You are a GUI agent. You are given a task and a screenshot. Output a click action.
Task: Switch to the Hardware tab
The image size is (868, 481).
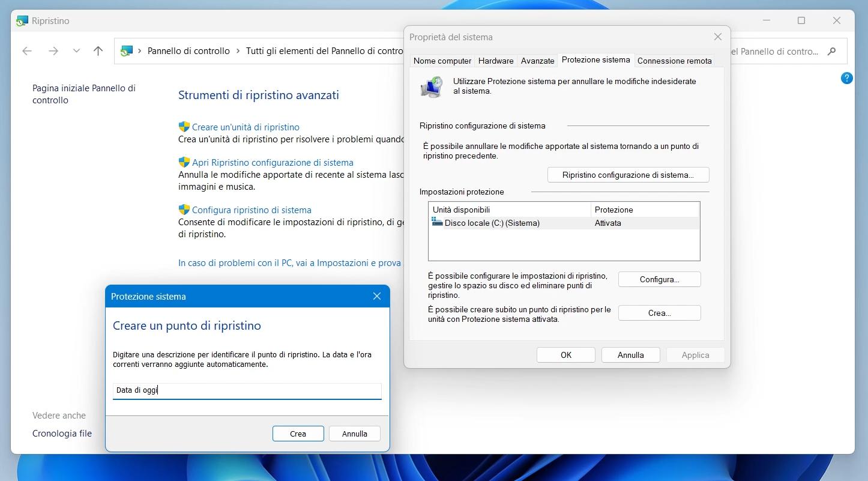pos(495,61)
